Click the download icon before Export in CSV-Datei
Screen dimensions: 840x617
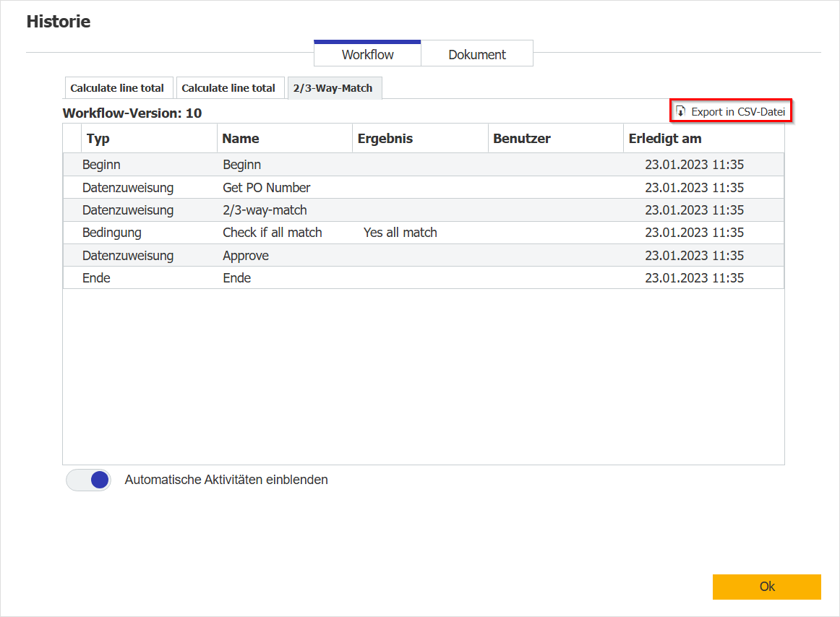(x=680, y=111)
